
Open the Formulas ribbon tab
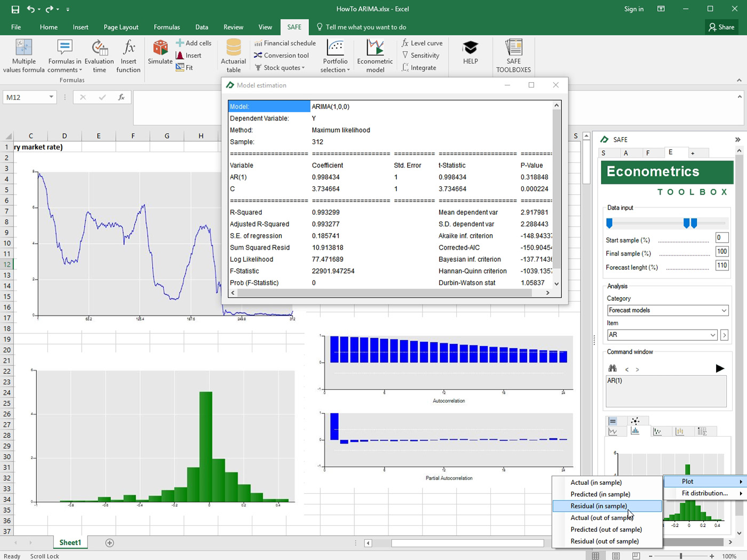[167, 27]
